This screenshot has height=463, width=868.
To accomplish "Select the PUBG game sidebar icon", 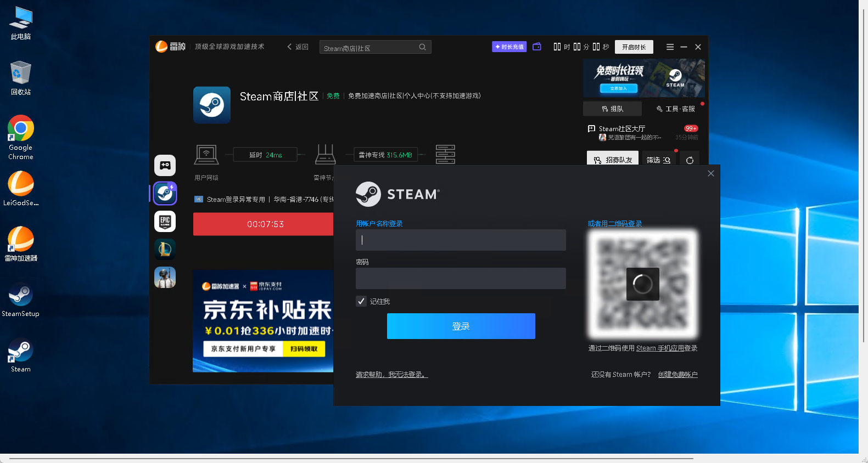I will coord(165,278).
